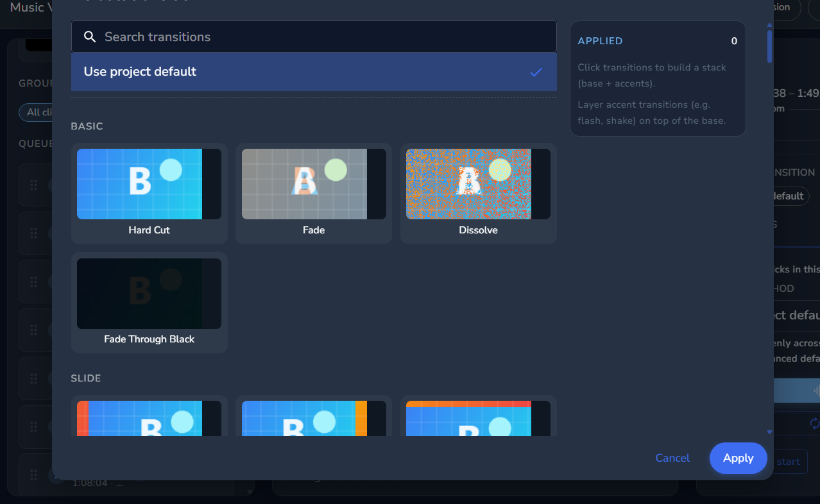This screenshot has width=820, height=504.
Task: Click the dialog scrollbar up arrow
Action: 769,25
